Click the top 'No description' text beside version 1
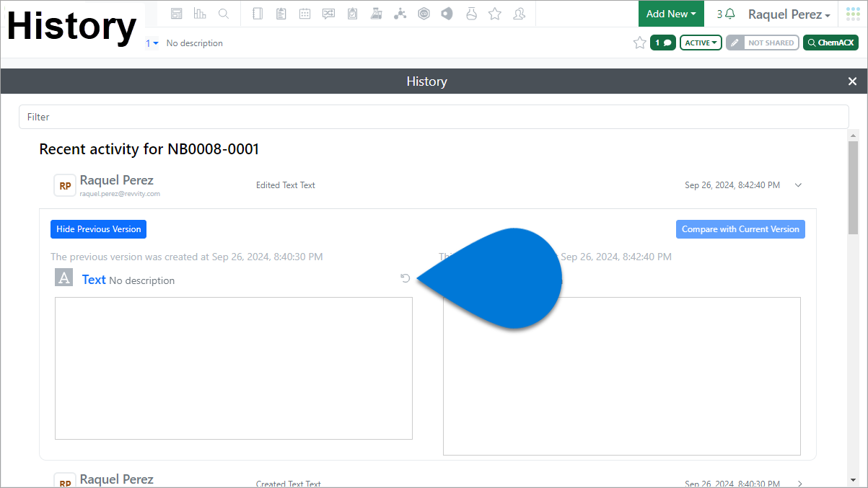The width and height of the screenshot is (868, 488). 195,43
